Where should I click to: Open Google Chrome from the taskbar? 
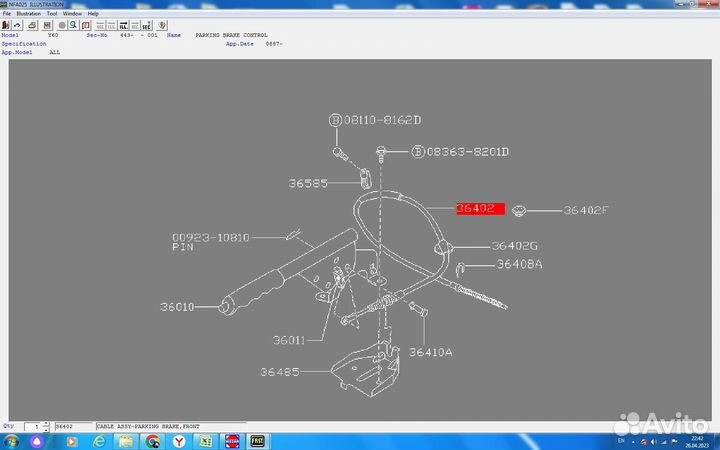pyautogui.click(x=152, y=440)
